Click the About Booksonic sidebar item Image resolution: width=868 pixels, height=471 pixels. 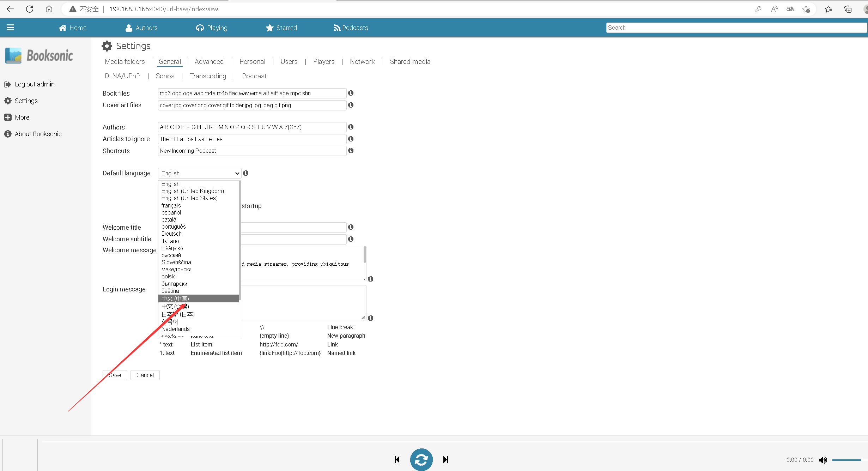tap(38, 134)
